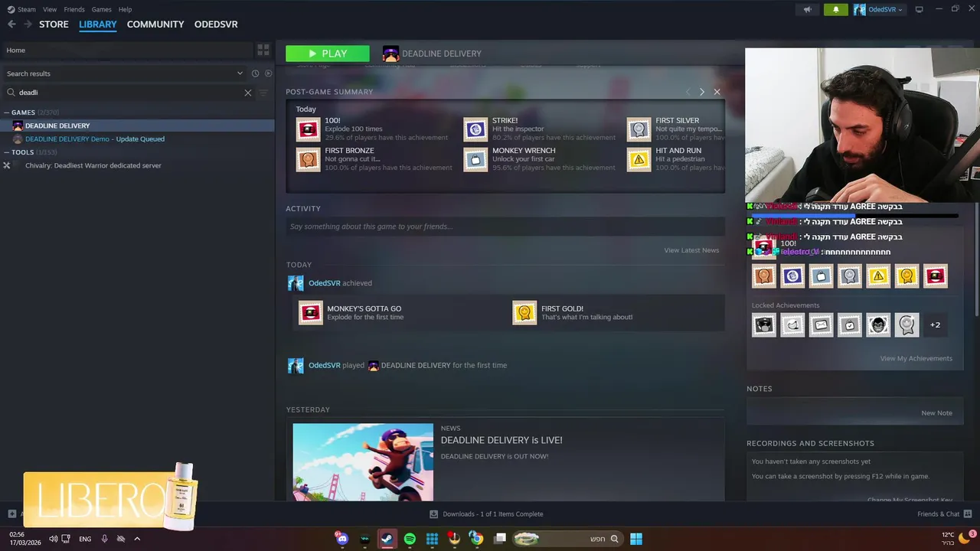The width and height of the screenshot is (980, 551).
Task: Open the MONKEY'S GOTTA GO achievement icon
Action: [x=310, y=312]
